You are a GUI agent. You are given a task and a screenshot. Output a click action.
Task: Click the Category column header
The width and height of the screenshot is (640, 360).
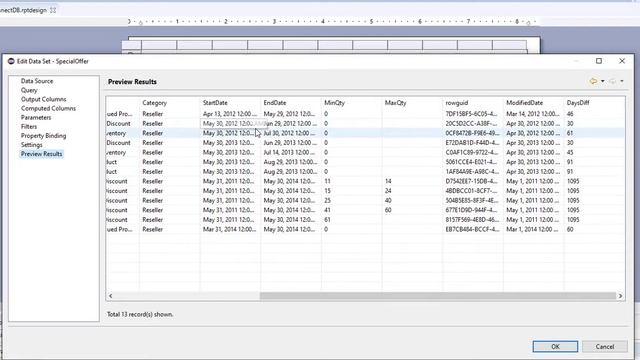170,103
